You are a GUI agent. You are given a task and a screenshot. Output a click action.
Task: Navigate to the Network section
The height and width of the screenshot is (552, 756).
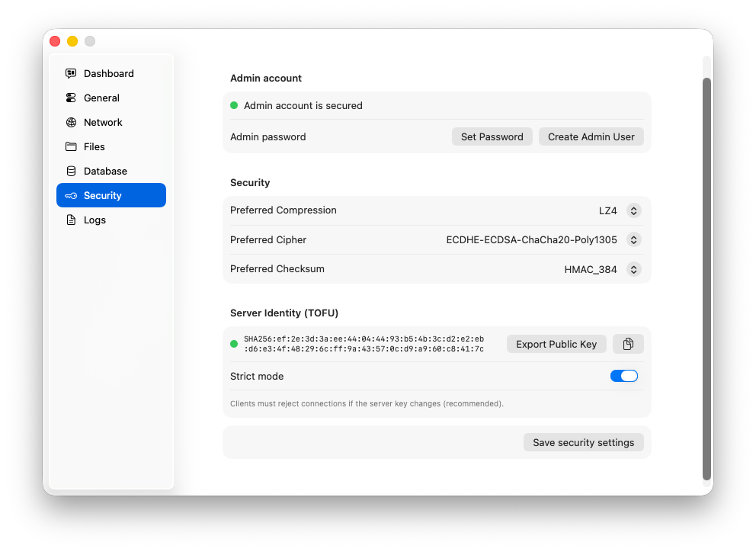[x=103, y=122]
